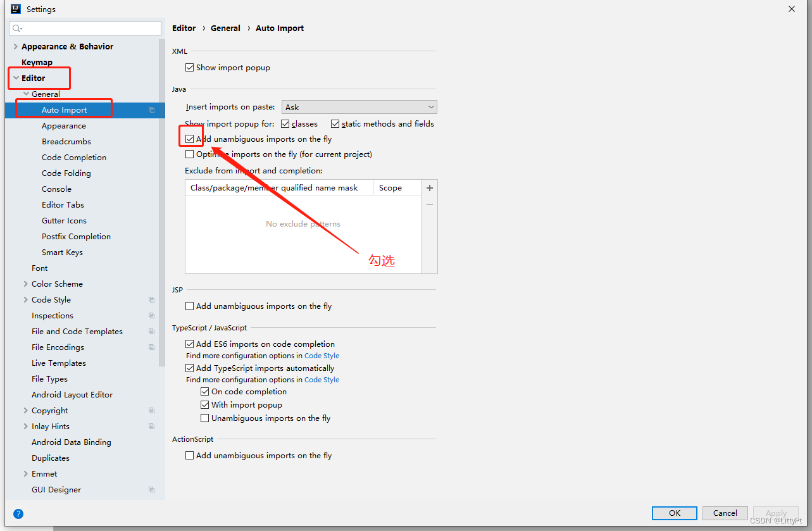Click the project-level icon beside Copyright
Screen dimensions: 812x531
pos(152,411)
